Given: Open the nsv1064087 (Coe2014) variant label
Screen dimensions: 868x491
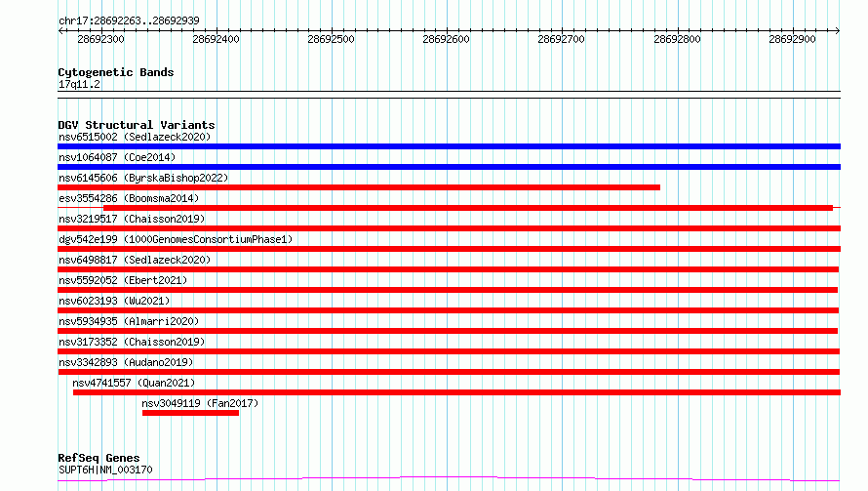Looking at the screenshot, I should [x=117, y=157].
